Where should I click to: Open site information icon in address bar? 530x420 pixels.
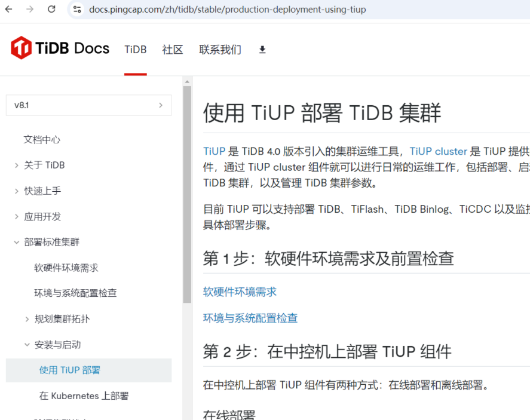click(x=76, y=10)
